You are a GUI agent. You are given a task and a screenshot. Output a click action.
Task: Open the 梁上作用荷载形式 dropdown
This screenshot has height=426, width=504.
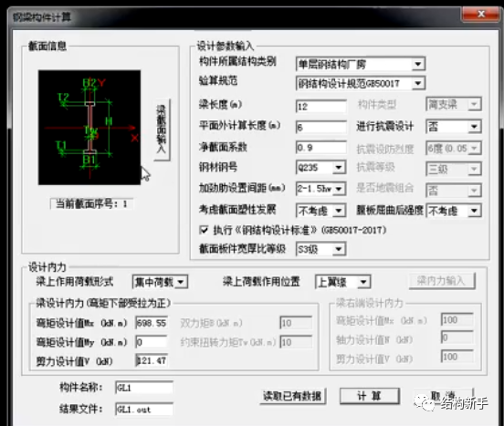click(x=160, y=282)
